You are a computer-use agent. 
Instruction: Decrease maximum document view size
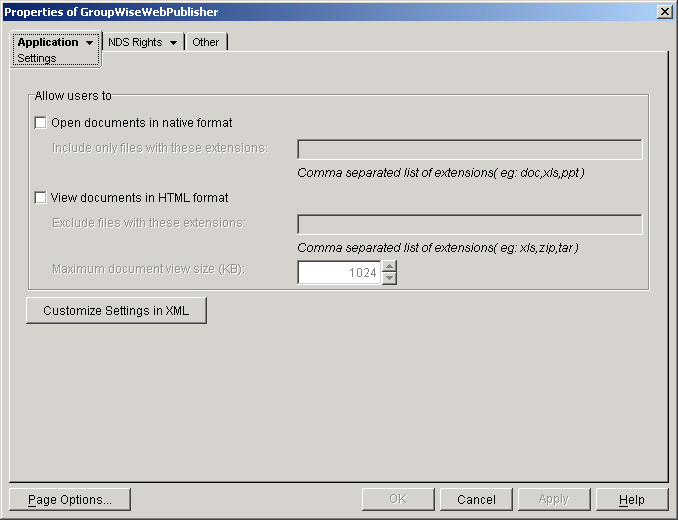click(390, 278)
